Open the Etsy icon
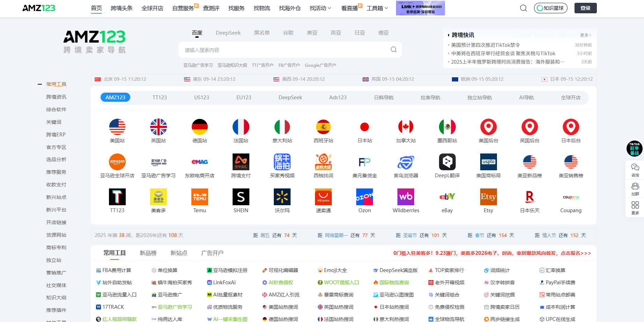Image resolution: width=644 pixels, height=322 pixels. [488, 197]
